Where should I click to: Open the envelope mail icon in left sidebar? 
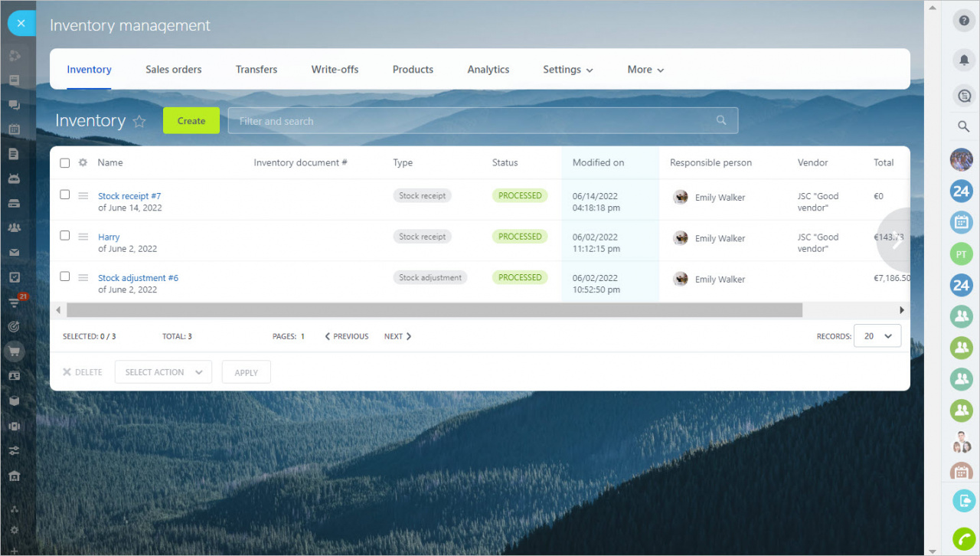coord(14,252)
